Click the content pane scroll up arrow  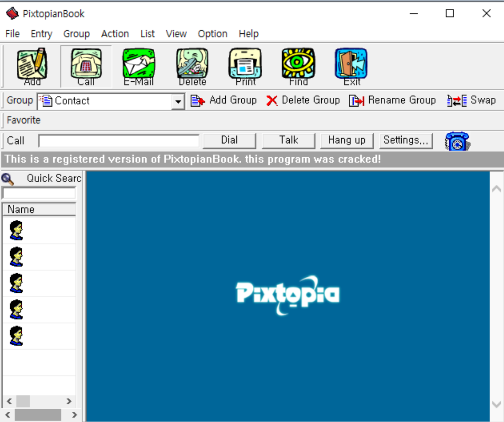point(497,189)
